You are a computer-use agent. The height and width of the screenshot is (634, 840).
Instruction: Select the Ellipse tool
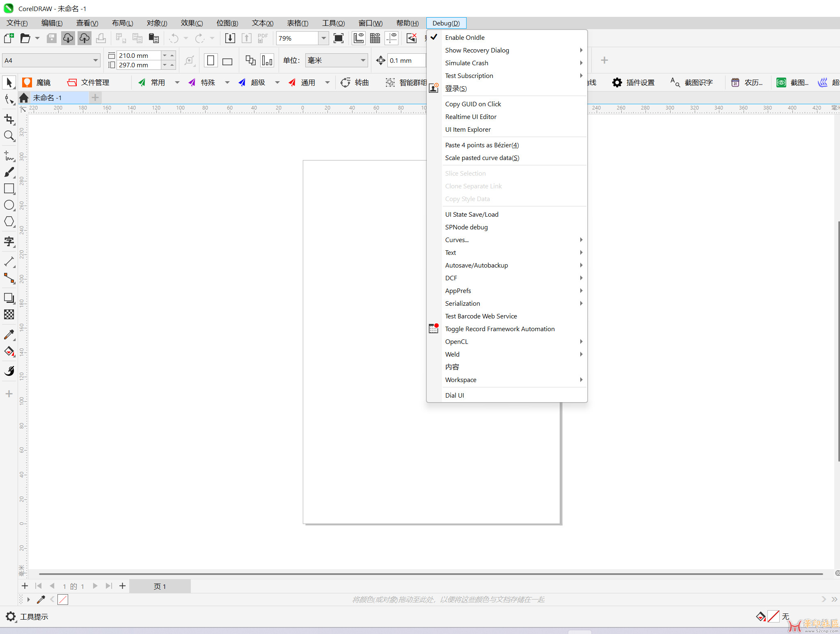point(9,205)
